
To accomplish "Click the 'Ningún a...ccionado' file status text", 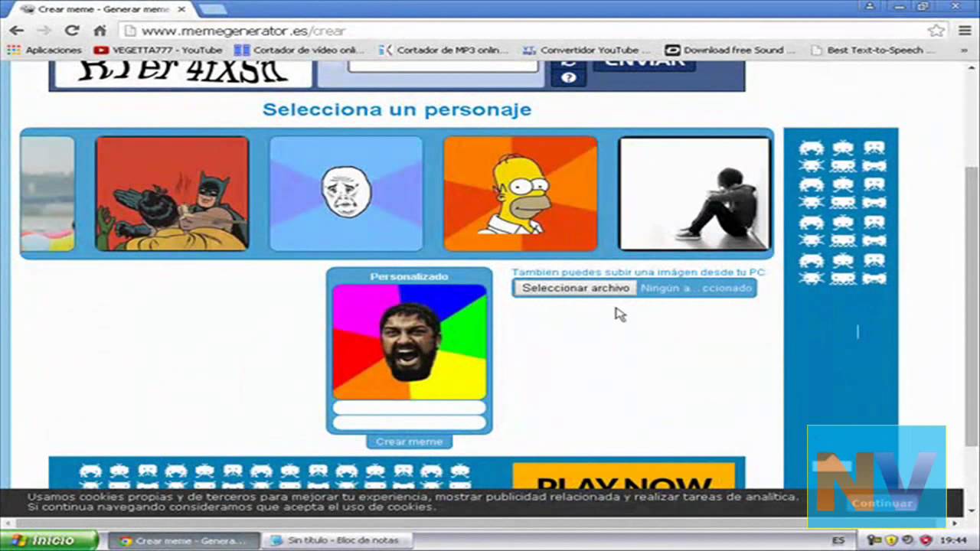I will 696,289.
